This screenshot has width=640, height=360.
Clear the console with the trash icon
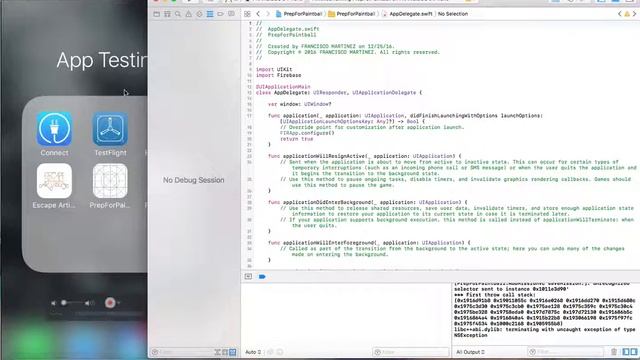(614, 352)
